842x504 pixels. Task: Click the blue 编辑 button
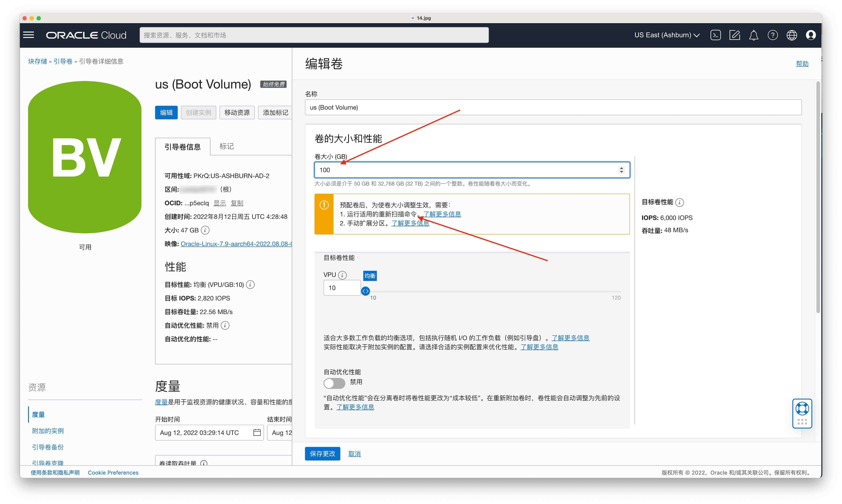point(166,112)
